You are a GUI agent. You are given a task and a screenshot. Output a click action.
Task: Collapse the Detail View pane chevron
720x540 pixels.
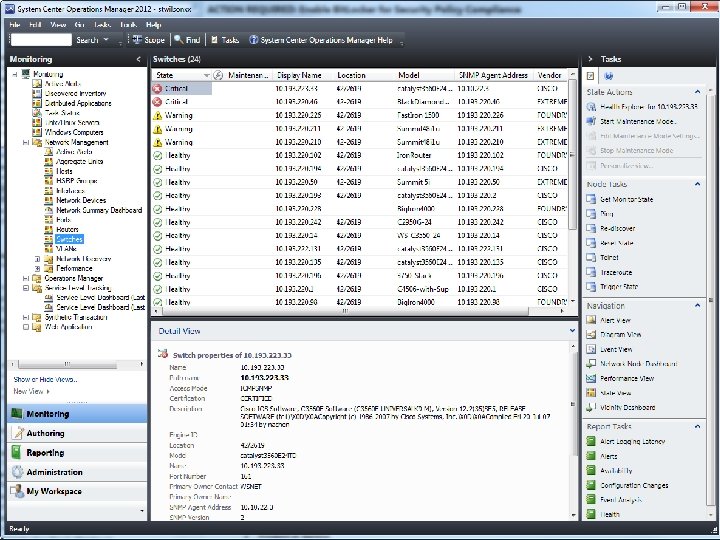572,331
